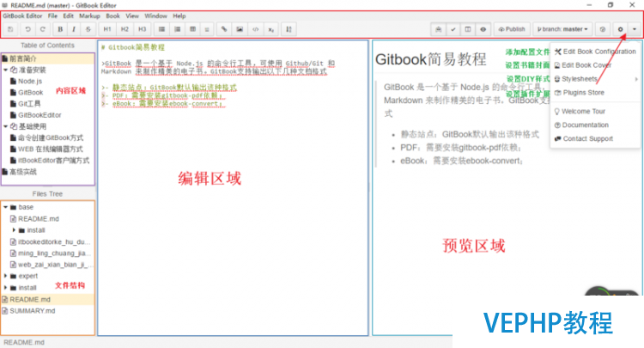Select Contact Support in the dropdown

point(596,139)
